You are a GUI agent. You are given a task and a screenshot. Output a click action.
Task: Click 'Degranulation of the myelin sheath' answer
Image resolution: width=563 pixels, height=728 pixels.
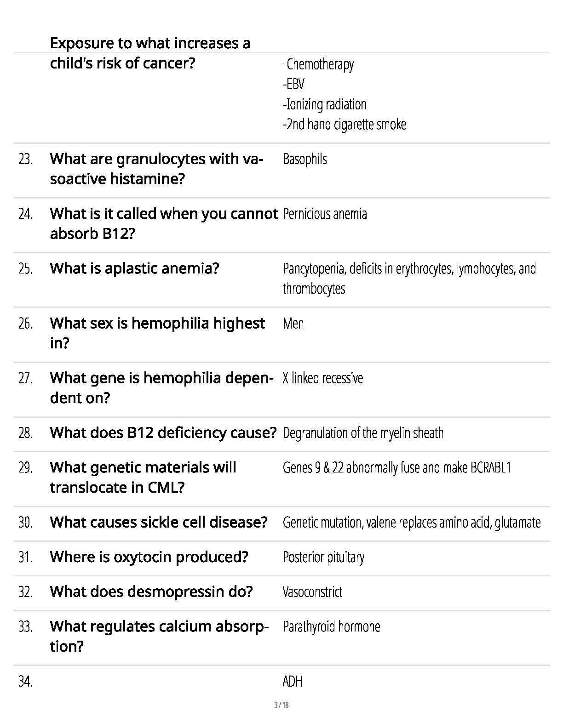tap(363, 433)
